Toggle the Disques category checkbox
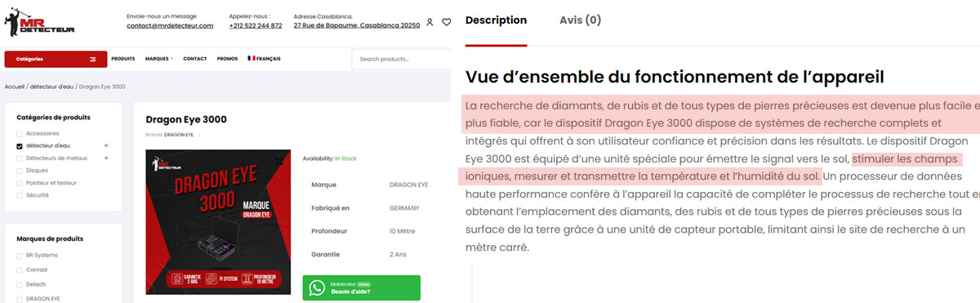980x303 pixels. [20, 171]
